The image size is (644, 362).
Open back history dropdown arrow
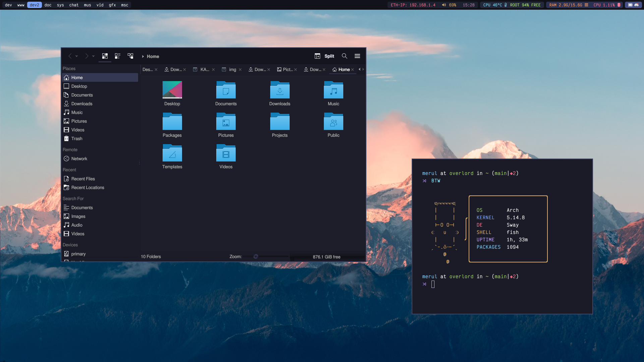77,56
